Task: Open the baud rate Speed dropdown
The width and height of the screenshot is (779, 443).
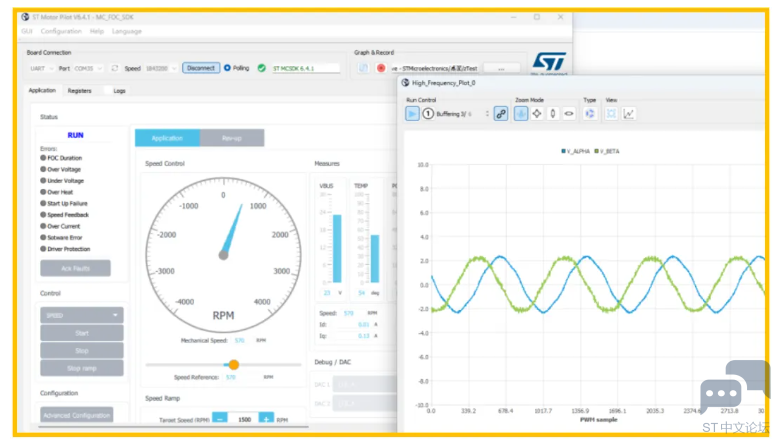Action: click(x=161, y=68)
